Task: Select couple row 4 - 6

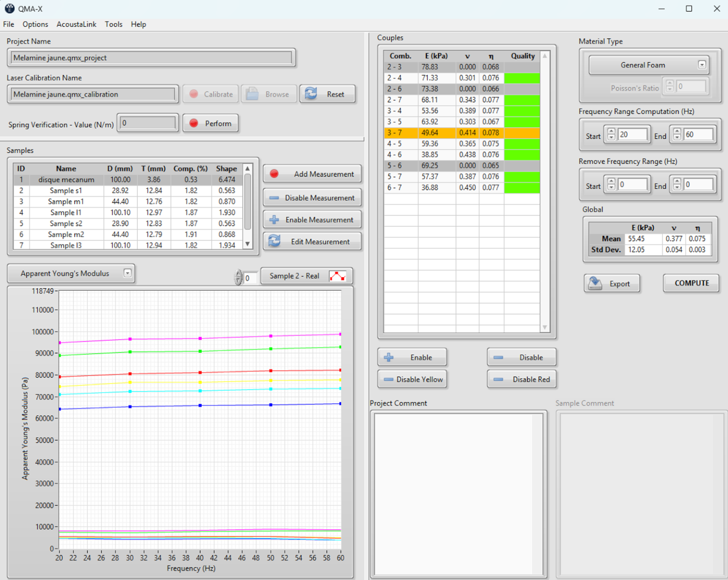Action: 462,154
